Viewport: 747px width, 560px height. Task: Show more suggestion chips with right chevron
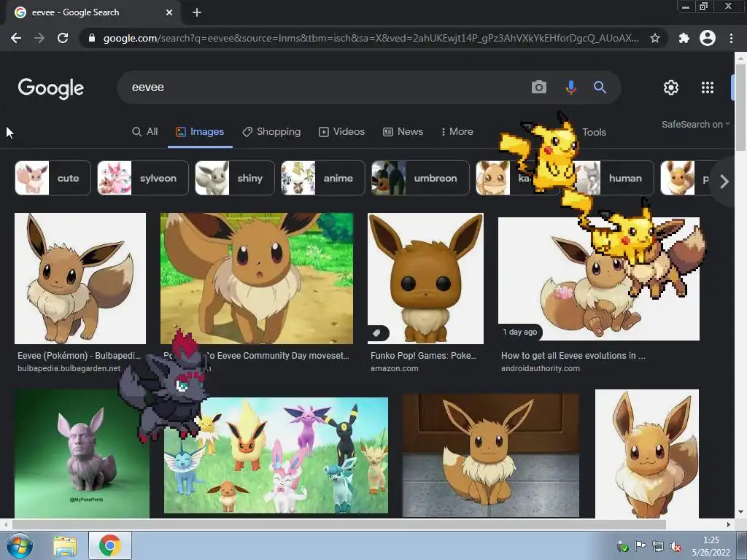(x=724, y=181)
